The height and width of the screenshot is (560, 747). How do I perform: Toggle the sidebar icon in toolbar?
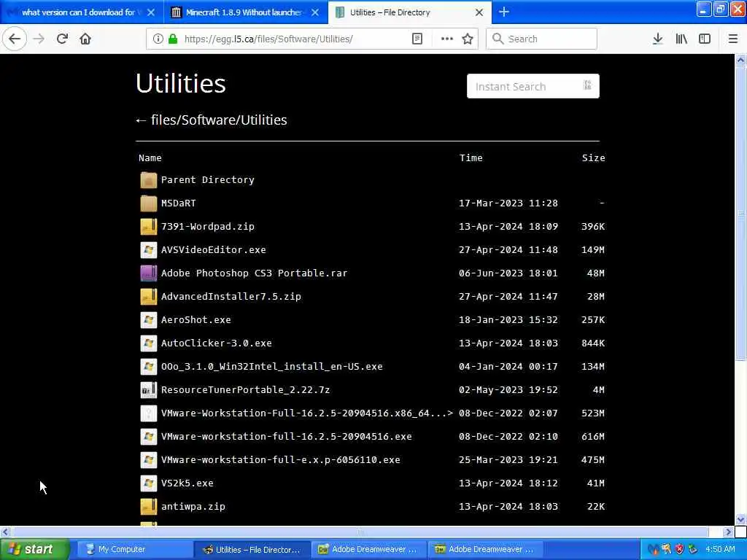(705, 39)
